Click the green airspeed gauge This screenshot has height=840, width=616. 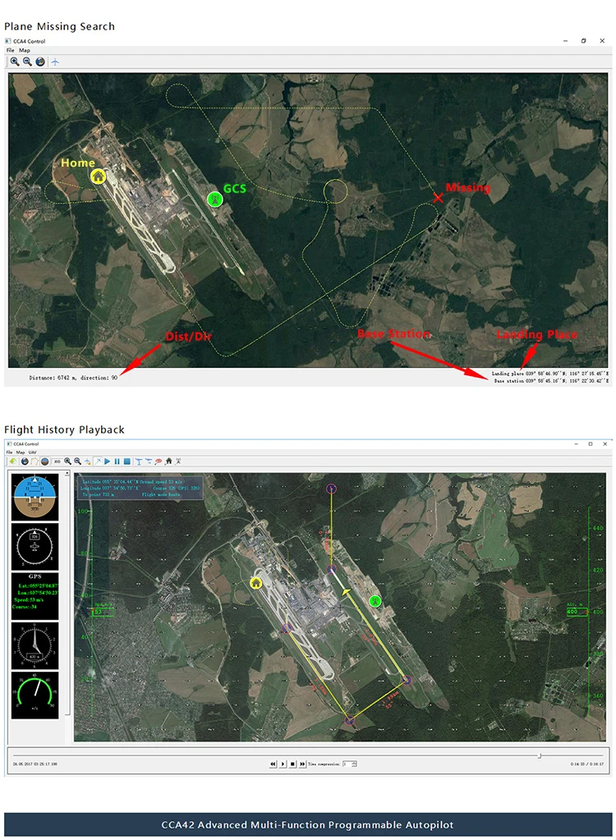pos(34,695)
